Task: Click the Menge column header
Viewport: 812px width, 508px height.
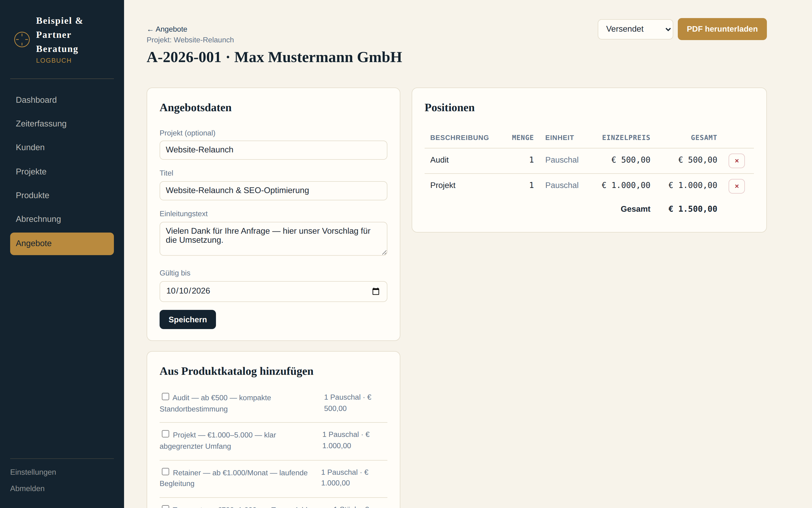Action: click(x=522, y=138)
